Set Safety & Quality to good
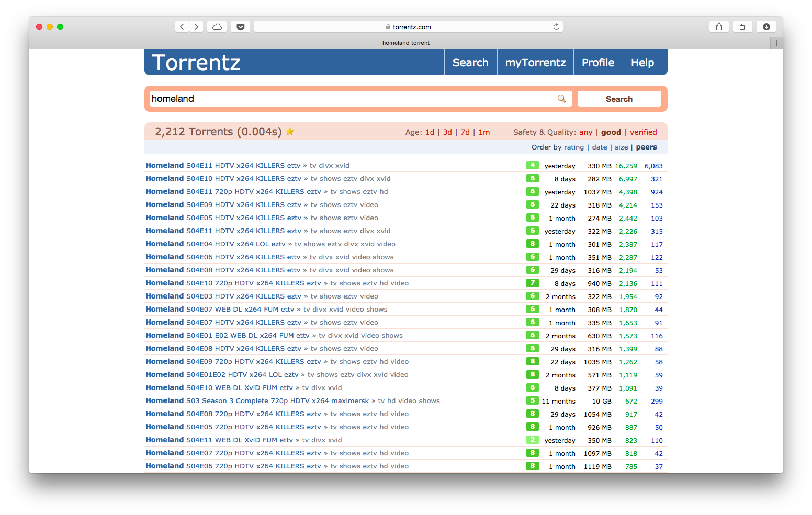This screenshot has width=812, height=515. point(611,132)
